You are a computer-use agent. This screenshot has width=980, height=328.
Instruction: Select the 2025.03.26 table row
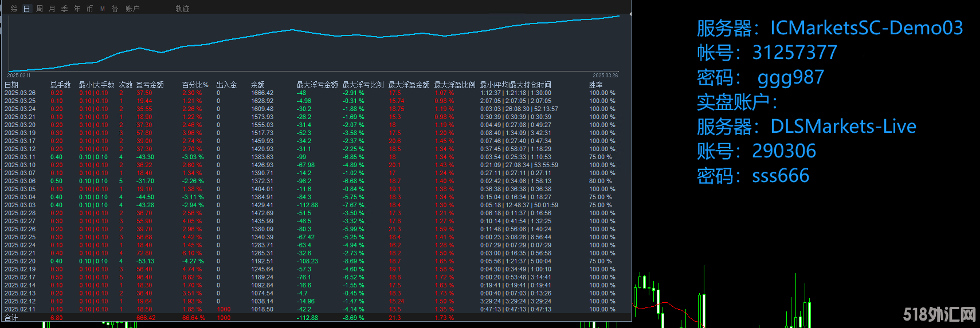tap(309, 93)
